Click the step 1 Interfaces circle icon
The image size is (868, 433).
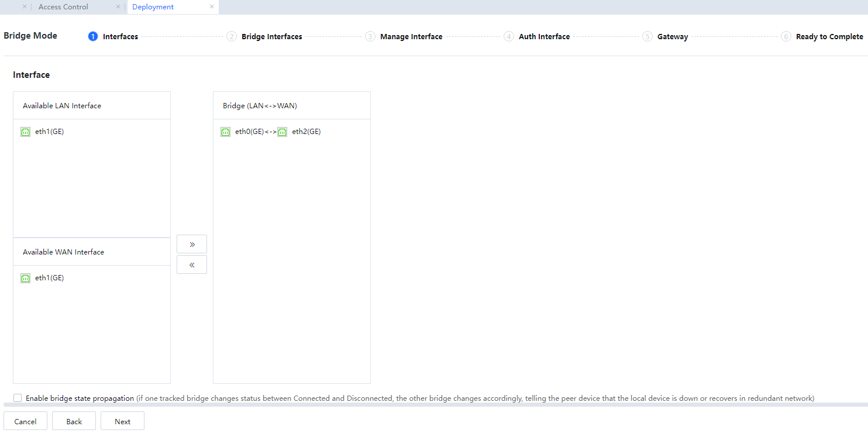[92, 36]
